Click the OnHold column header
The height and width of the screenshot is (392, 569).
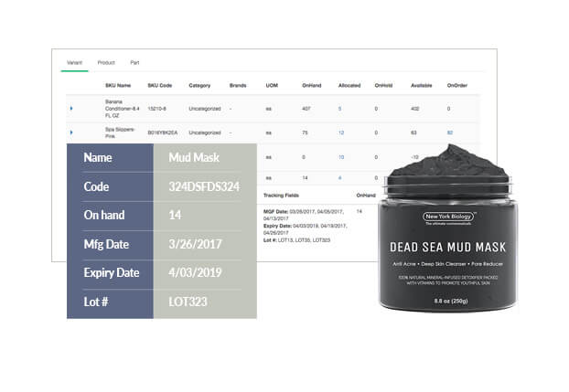tap(383, 86)
